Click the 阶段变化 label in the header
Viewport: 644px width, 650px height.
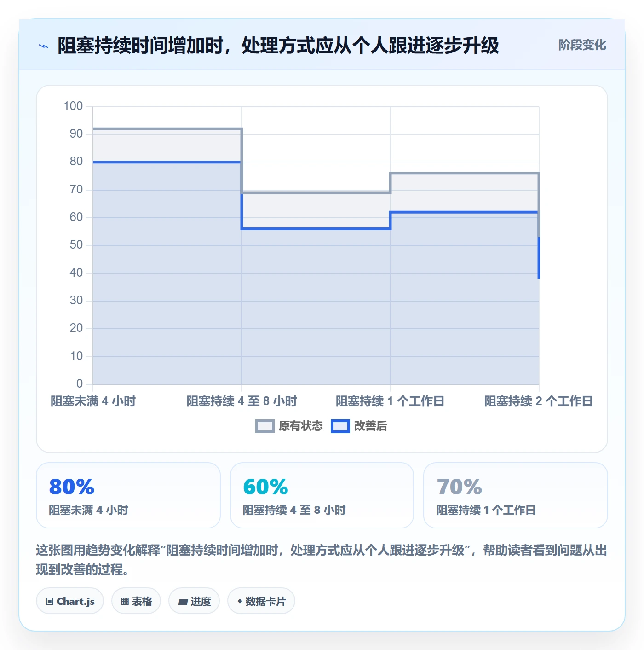pyautogui.click(x=582, y=45)
